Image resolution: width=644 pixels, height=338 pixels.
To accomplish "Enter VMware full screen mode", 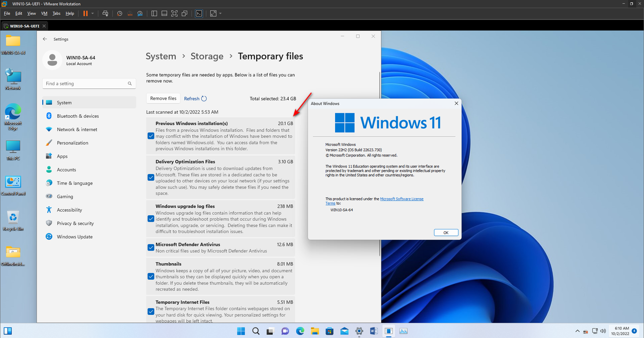I will click(x=175, y=13).
